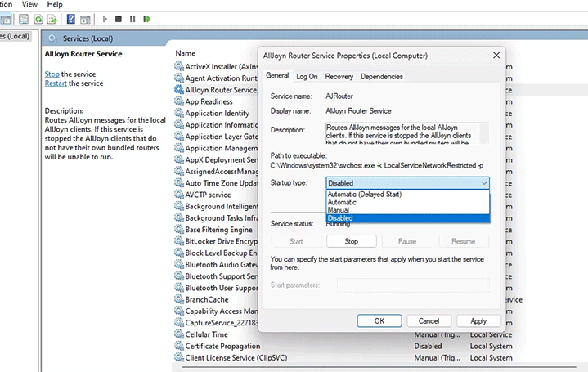Viewport: 588px width, 372px height.
Task: Click gear icon beside Certificate Propagation
Action: pos(179,346)
